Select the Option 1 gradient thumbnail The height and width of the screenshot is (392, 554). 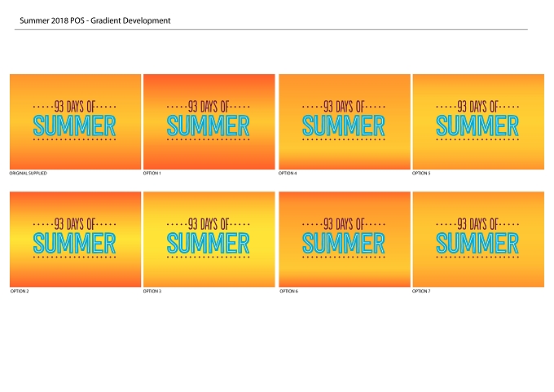click(x=209, y=121)
